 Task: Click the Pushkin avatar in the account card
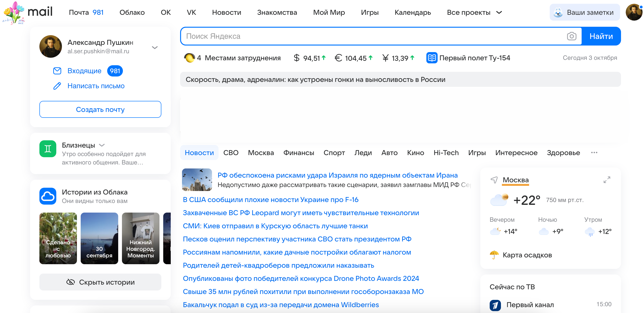[50, 46]
